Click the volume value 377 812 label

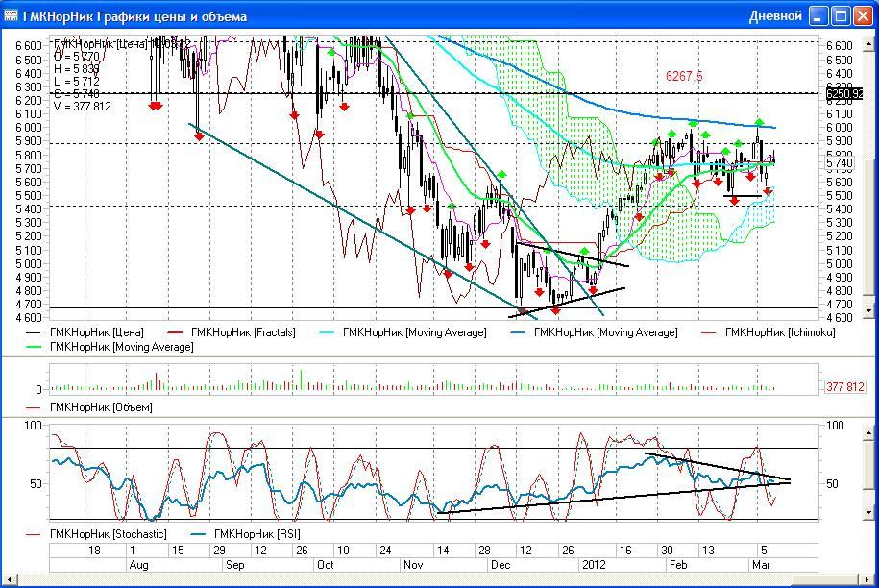[x=844, y=386]
